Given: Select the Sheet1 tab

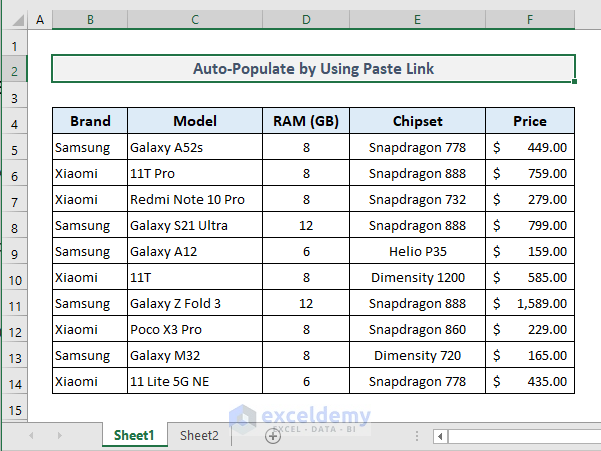Looking at the screenshot, I should 134,435.
